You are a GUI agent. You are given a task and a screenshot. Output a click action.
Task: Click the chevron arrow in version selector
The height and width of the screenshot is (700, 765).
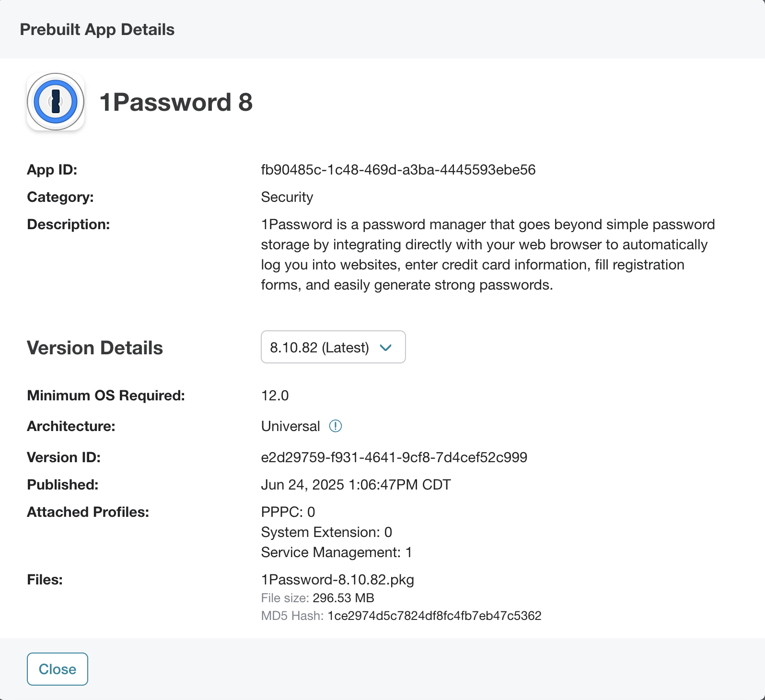pyautogui.click(x=386, y=348)
